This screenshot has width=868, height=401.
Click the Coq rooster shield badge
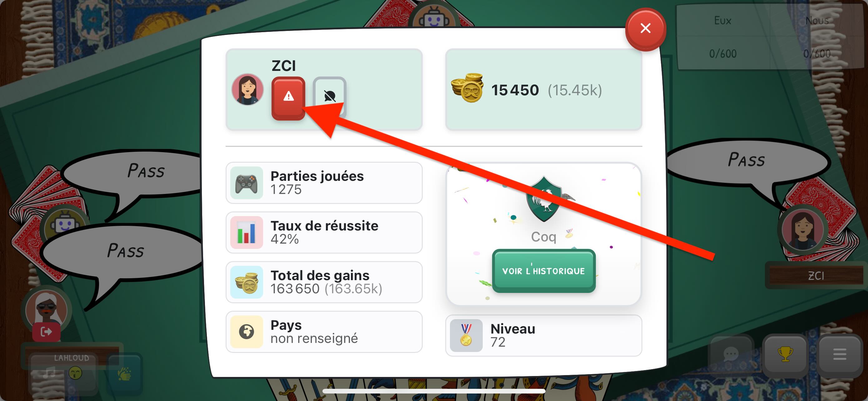[x=543, y=199]
